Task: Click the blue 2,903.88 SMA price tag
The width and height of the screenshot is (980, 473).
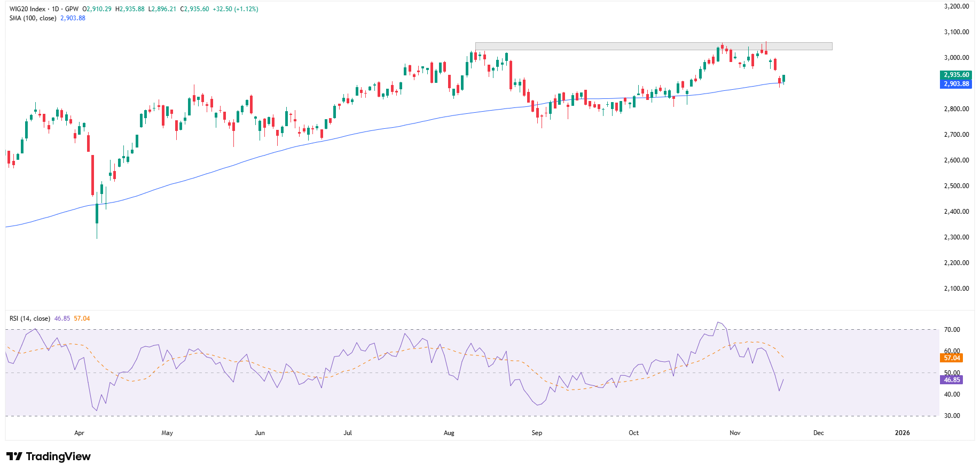Action: [x=955, y=84]
